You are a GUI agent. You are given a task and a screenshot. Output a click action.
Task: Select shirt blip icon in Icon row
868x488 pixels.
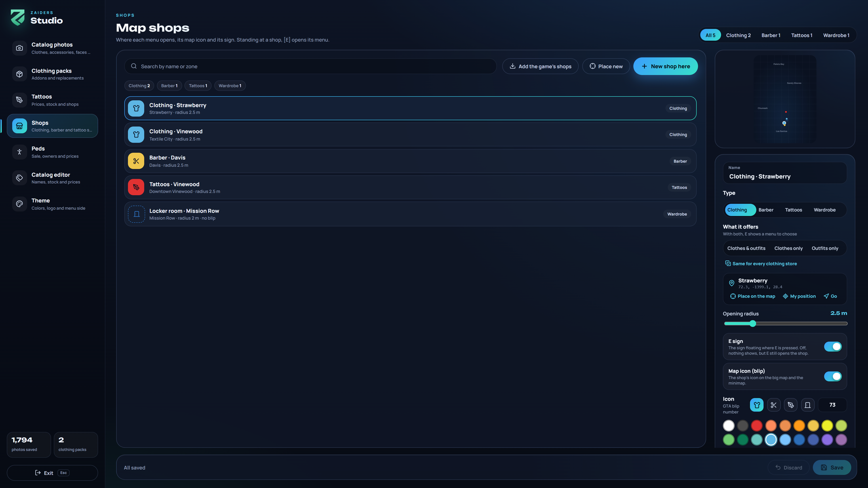pos(756,405)
